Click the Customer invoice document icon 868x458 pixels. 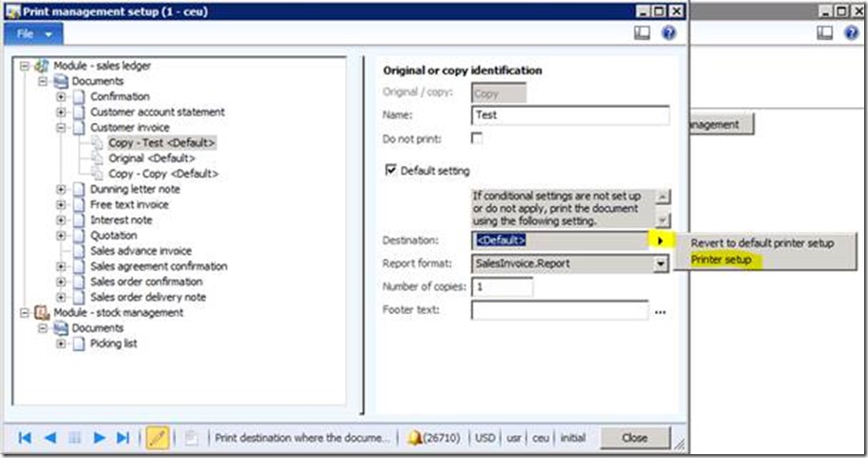click(x=79, y=128)
